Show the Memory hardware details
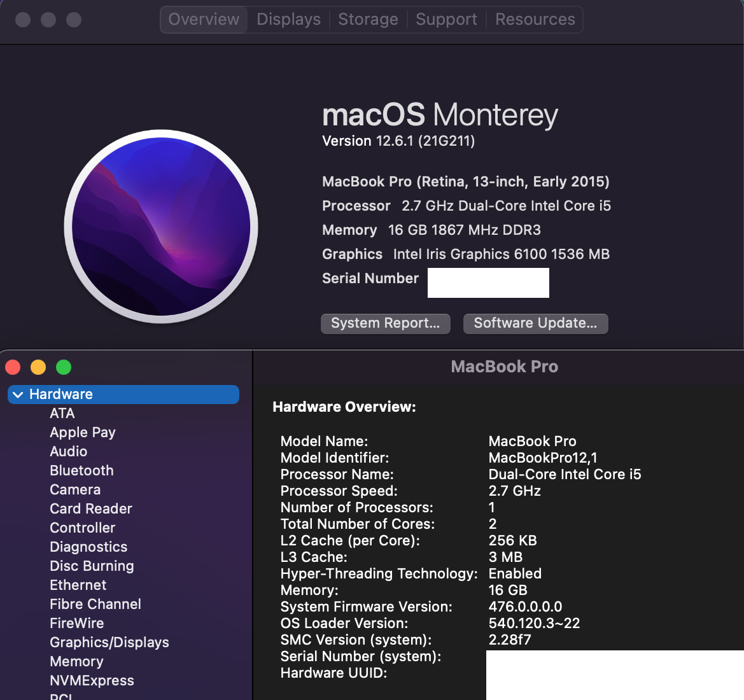Viewport: 744px width, 700px height. (76, 662)
